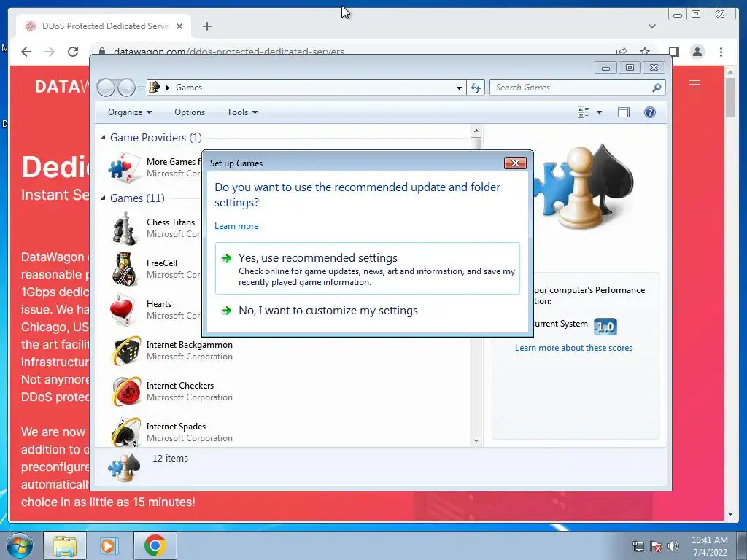Toggle the preview pane icon
747x560 pixels.
coord(623,112)
